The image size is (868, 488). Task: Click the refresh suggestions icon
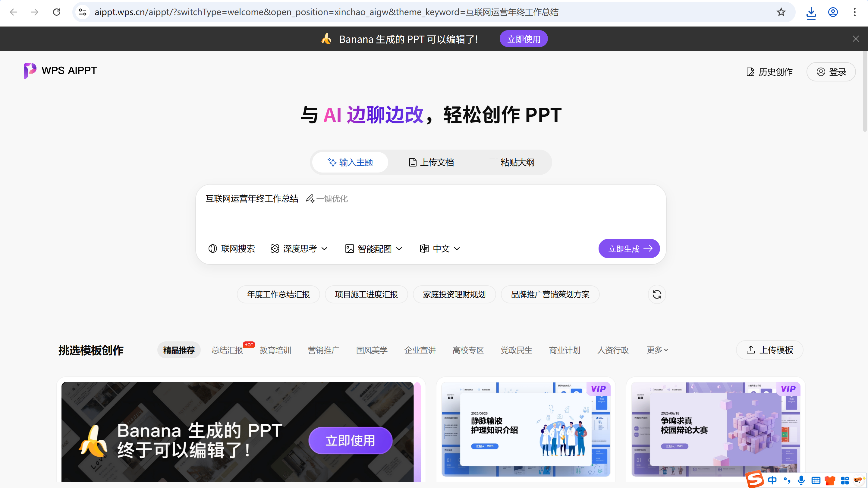pos(656,294)
